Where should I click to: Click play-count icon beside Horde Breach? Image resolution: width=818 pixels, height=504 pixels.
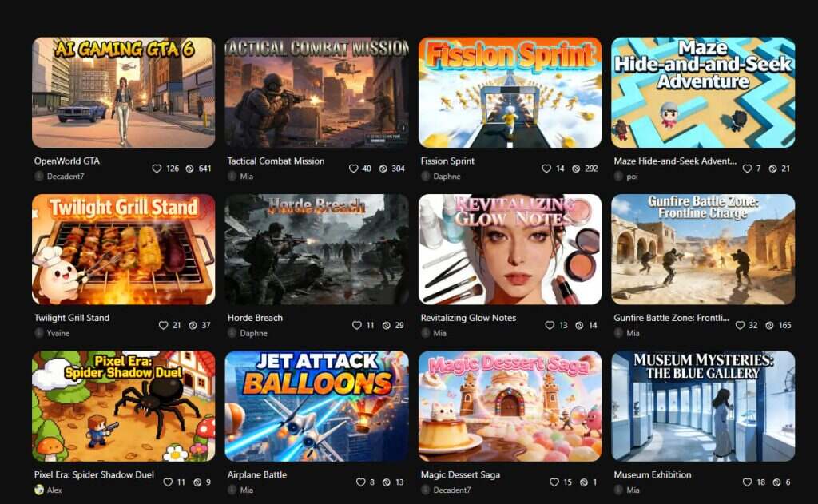pos(386,326)
